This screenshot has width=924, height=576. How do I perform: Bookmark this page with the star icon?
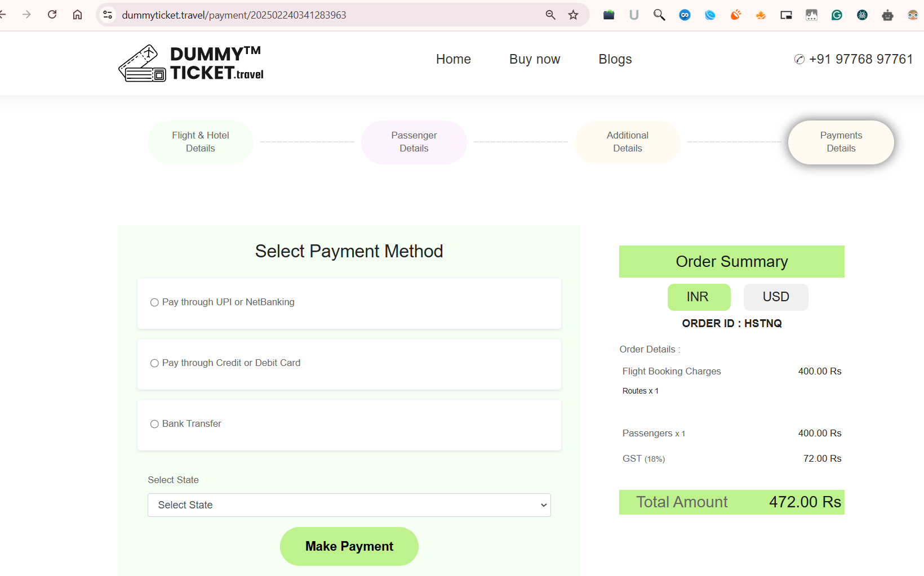coord(574,15)
